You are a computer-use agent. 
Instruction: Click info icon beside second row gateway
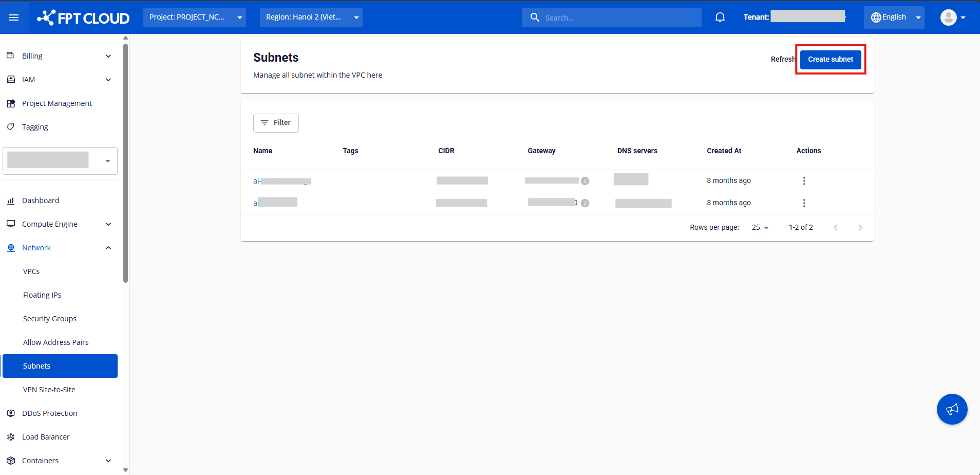point(585,203)
